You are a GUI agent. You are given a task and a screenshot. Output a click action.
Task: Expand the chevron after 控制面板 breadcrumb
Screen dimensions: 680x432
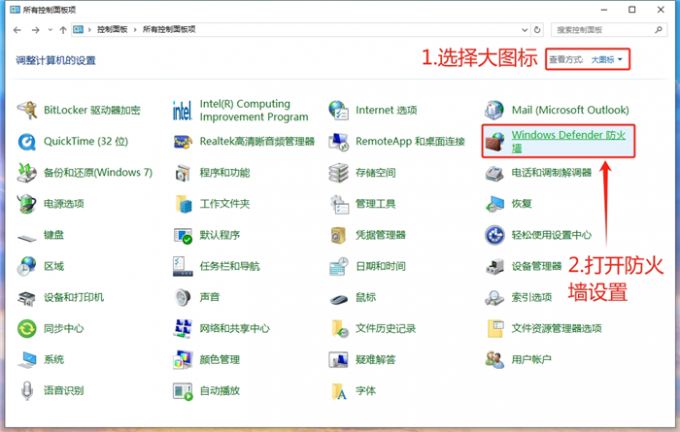click(135, 29)
